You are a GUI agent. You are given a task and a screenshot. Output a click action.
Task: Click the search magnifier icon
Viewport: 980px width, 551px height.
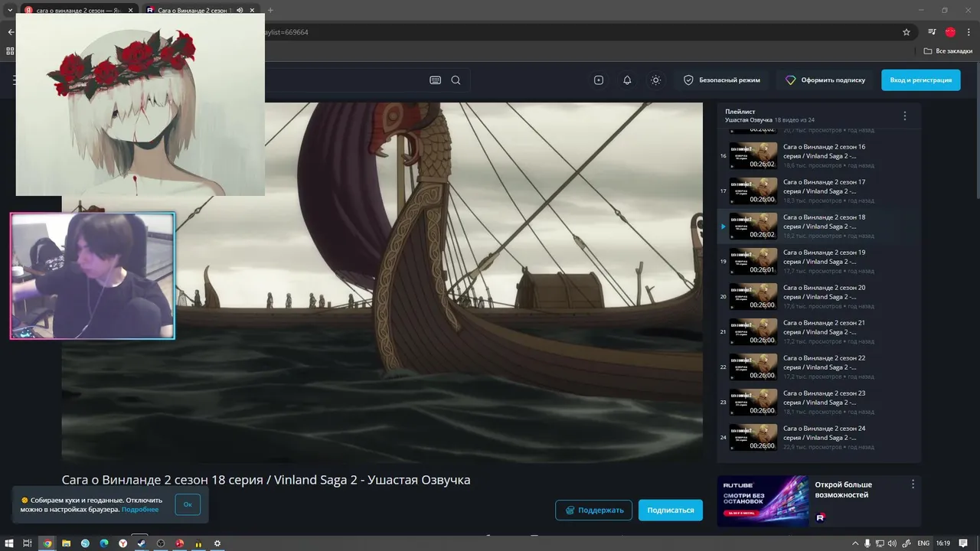(456, 80)
